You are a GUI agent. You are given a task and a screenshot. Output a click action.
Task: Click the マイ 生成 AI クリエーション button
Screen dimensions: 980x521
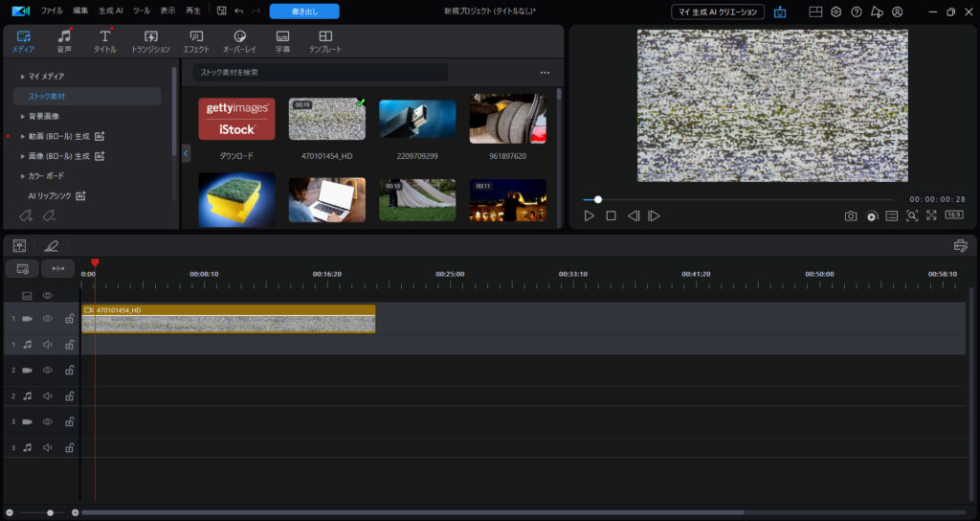click(718, 11)
